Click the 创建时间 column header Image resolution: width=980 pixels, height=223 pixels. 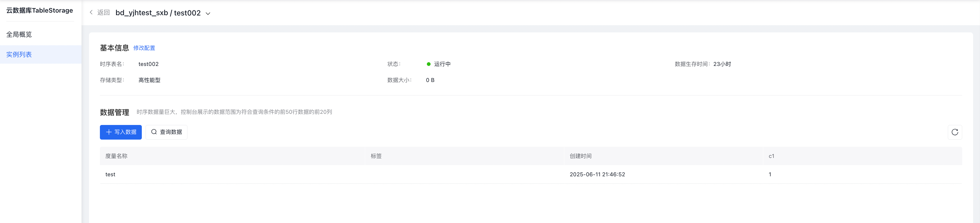click(x=580, y=156)
